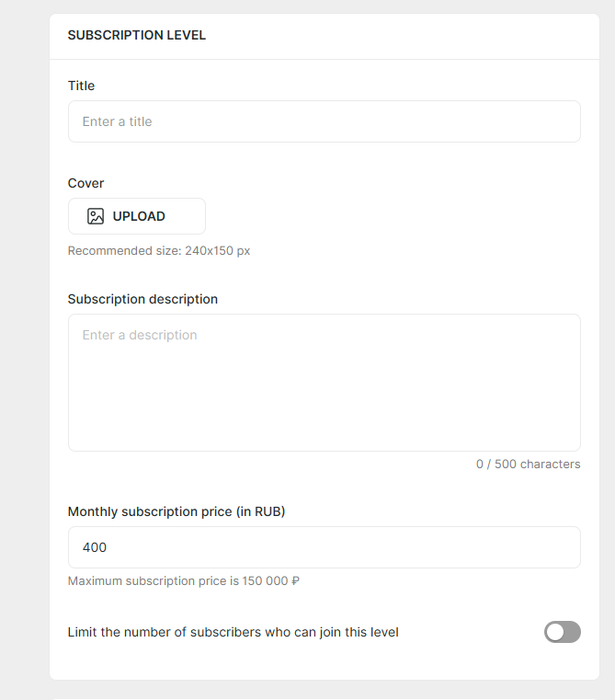Click the "Title" field label
Image resolution: width=615 pixels, height=700 pixels.
(x=81, y=86)
